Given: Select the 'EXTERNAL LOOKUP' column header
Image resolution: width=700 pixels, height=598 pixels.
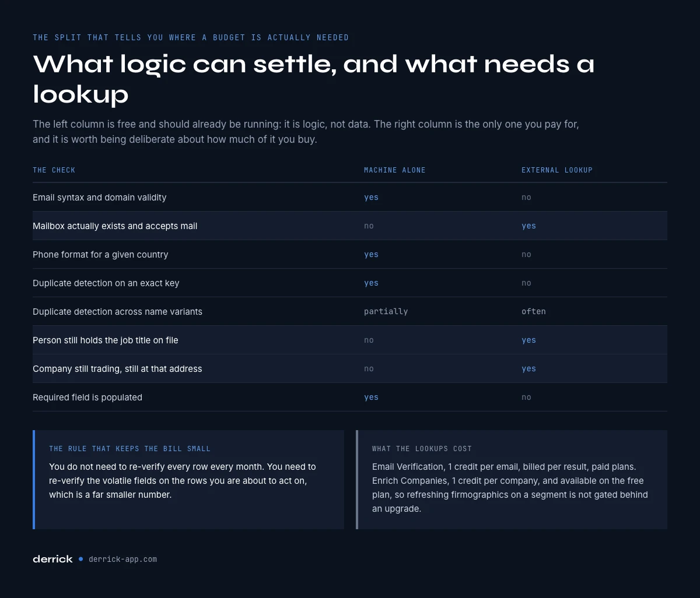Looking at the screenshot, I should pyautogui.click(x=557, y=170).
